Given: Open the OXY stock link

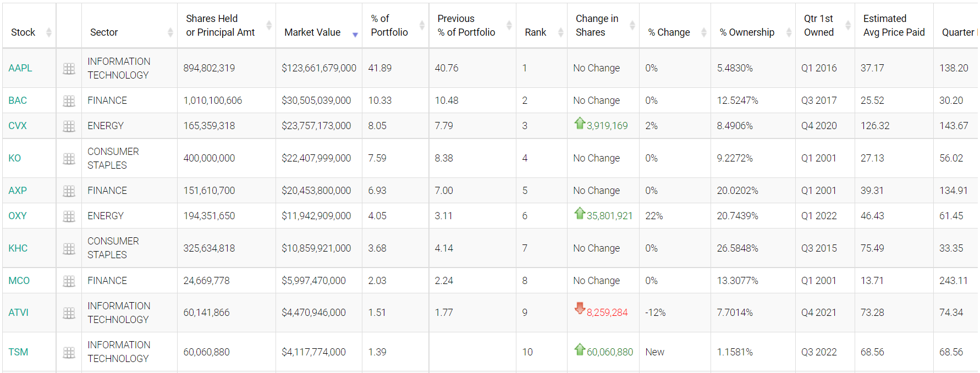Looking at the screenshot, I should point(18,216).
